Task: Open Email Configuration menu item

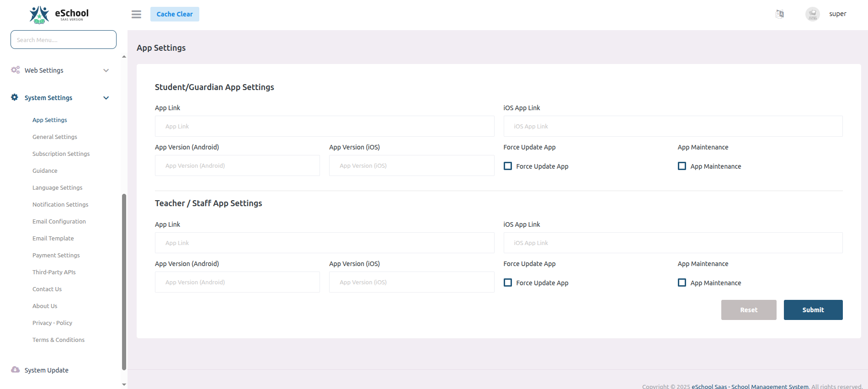Action: tap(59, 221)
